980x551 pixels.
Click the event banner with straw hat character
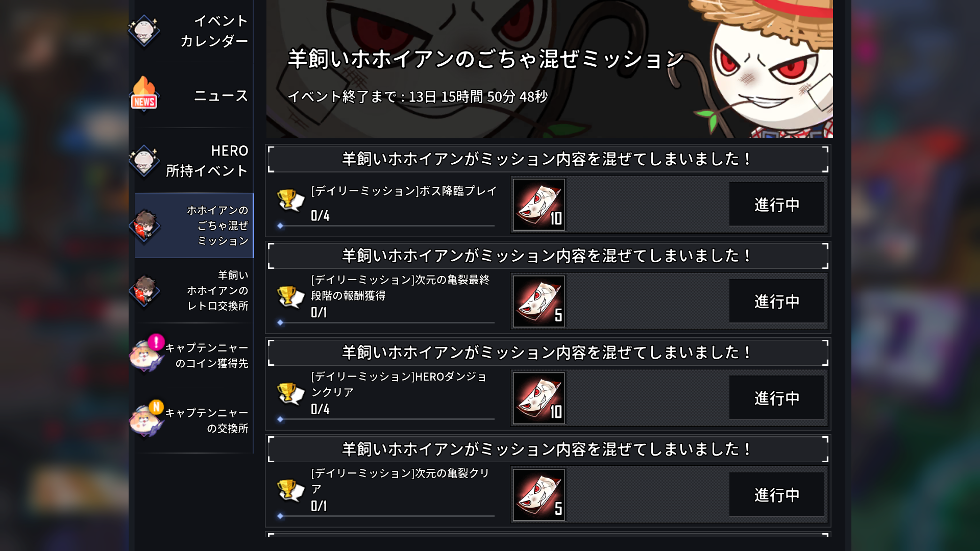click(x=549, y=69)
